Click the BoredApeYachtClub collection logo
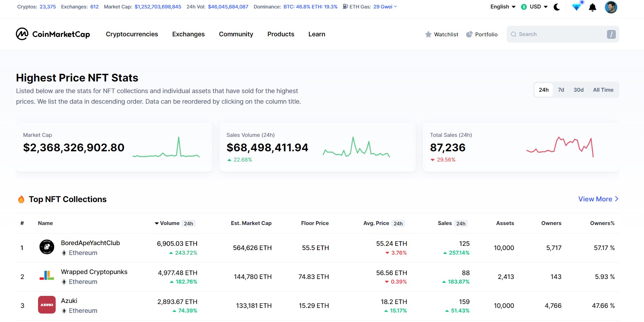The height and width of the screenshot is (322, 644). [47, 247]
